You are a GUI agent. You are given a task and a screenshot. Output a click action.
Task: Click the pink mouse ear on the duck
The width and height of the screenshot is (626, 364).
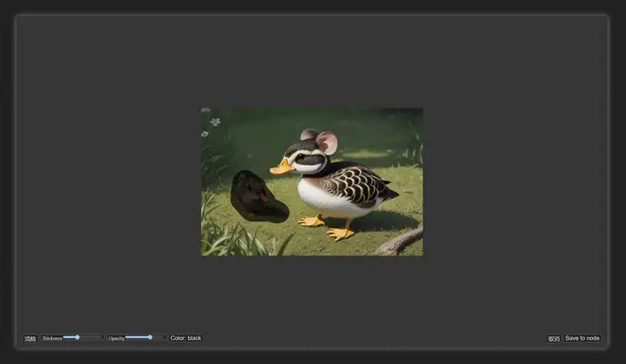click(x=327, y=142)
